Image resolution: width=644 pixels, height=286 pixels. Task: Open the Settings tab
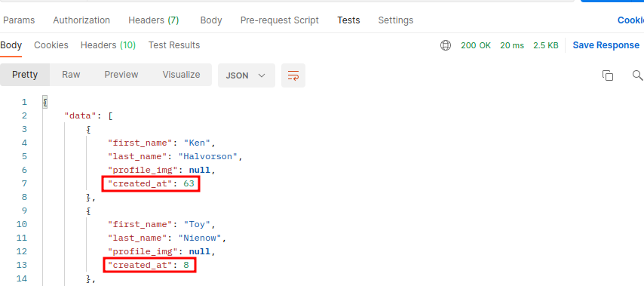[x=395, y=20]
